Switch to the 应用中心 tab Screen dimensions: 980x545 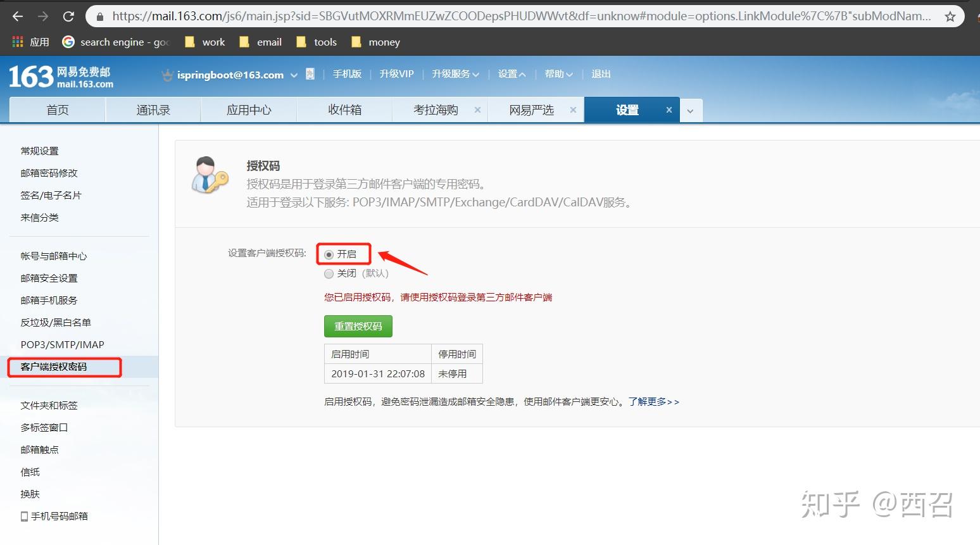pyautogui.click(x=249, y=110)
